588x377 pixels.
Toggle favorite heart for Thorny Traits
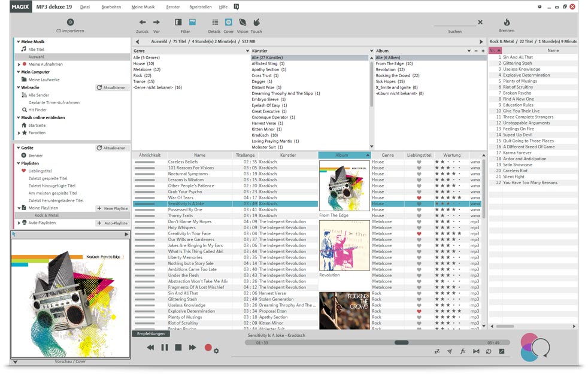tap(419, 216)
